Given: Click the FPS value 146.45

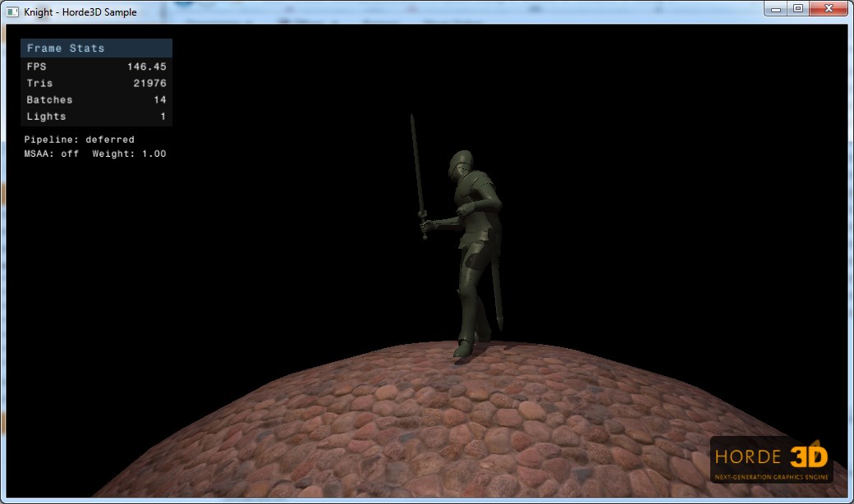Looking at the screenshot, I should click(x=146, y=66).
